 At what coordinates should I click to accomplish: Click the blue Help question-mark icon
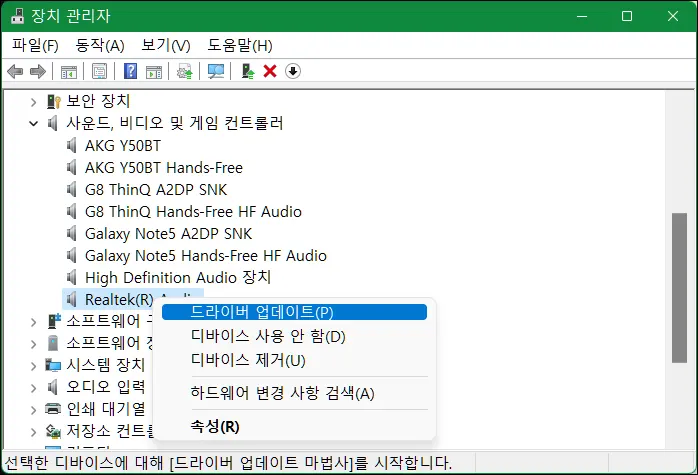[130, 71]
